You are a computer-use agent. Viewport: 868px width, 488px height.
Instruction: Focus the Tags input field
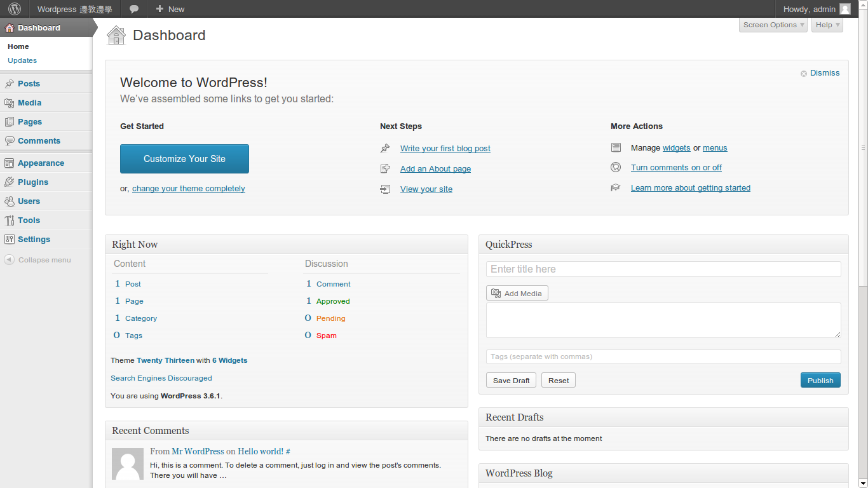[x=663, y=356]
